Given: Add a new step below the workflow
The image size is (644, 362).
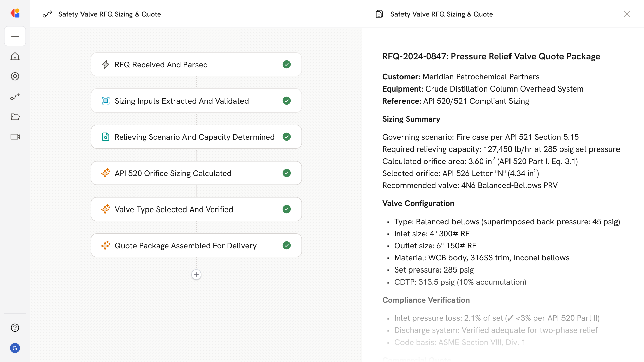Looking at the screenshot, I should (x=196, y=275).
